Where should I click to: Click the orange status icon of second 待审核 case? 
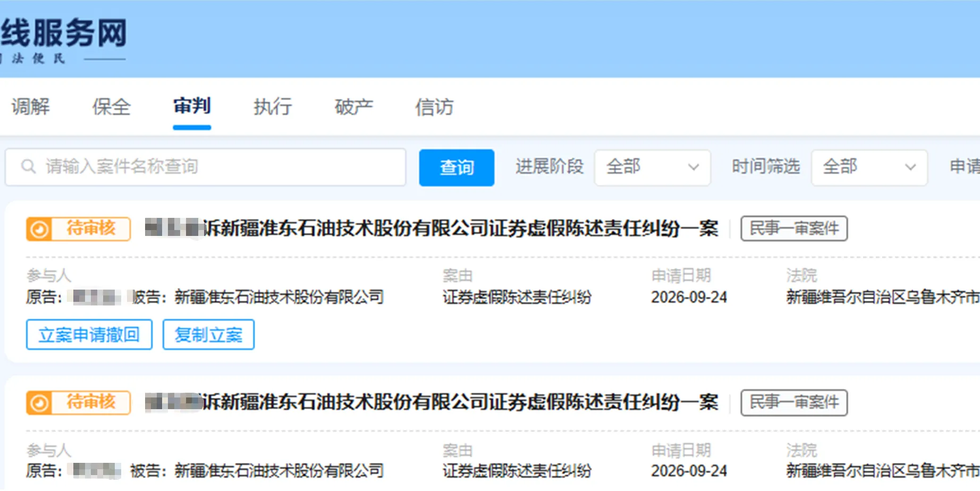39,403
